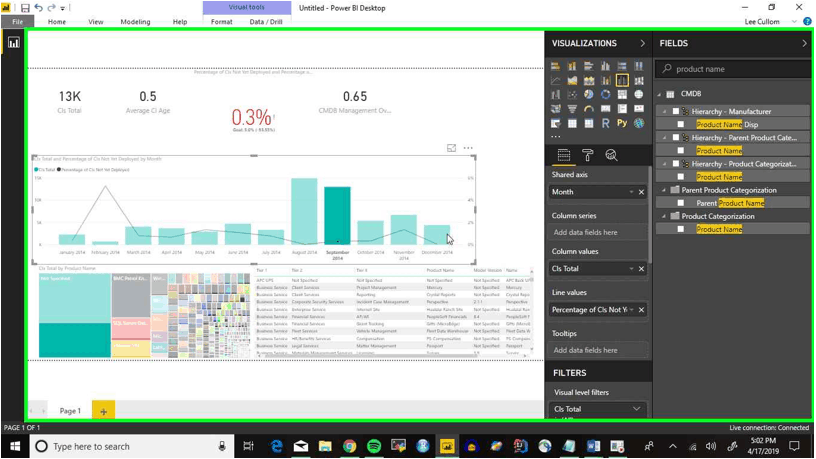Open the Data / Drill tab
Viewport: 816px width, 459px height.
click(266, 22)
